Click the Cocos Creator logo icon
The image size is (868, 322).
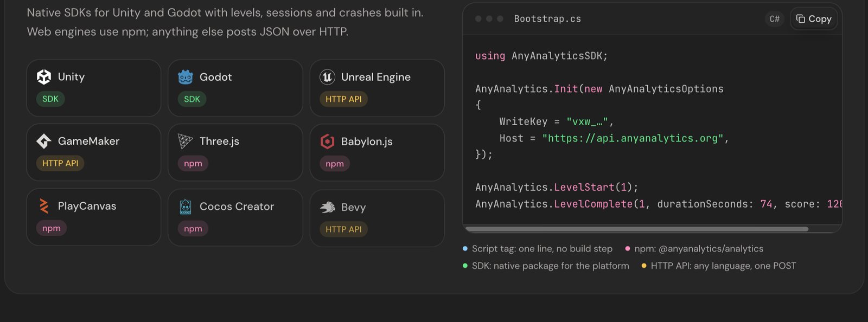(186, 207)
